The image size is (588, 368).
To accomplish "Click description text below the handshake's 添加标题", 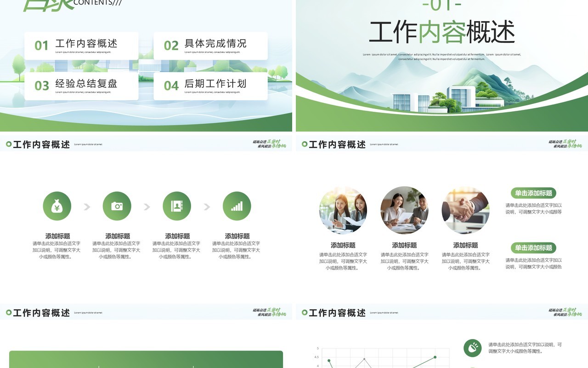I will (466, 261).
